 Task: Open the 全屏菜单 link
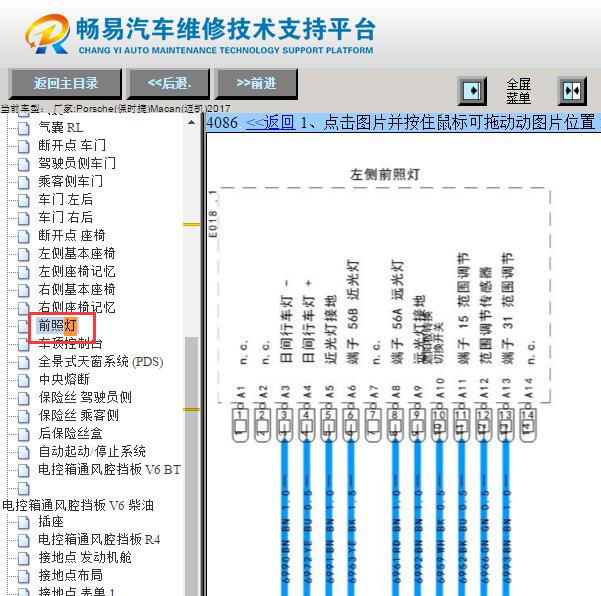click(x=519, y=91)
